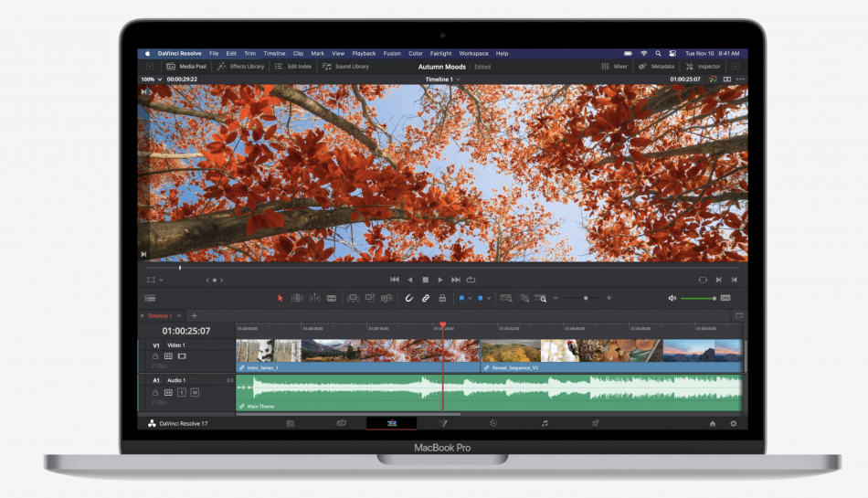The height and width of the screenshot is (498, 868).
Task: Solo the Audio 1 track
Action: (x=182, y=392)
